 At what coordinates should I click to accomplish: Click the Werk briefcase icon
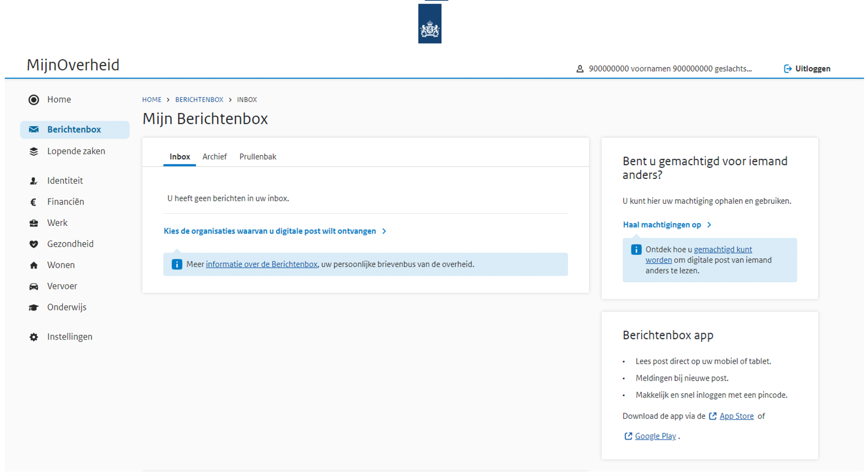[34, 223]
